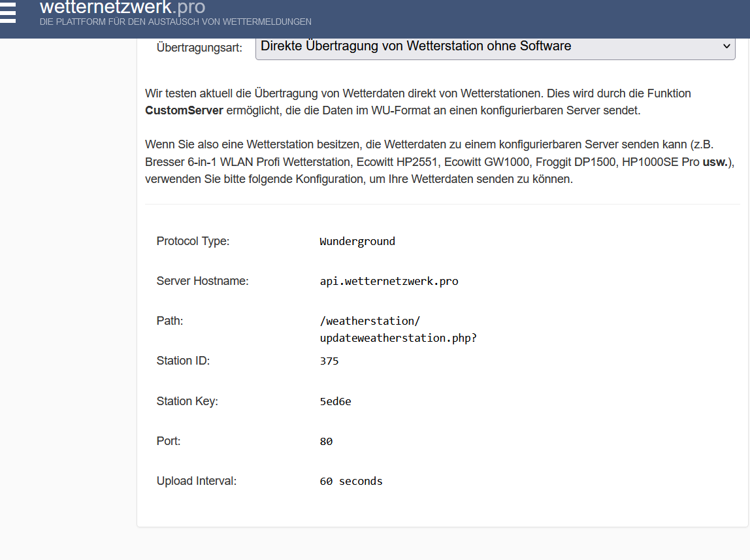The width and height of the screenshot is (750, 560).
Task: Click the Upload Interval value 60 seconds
Action: (351, 481)
